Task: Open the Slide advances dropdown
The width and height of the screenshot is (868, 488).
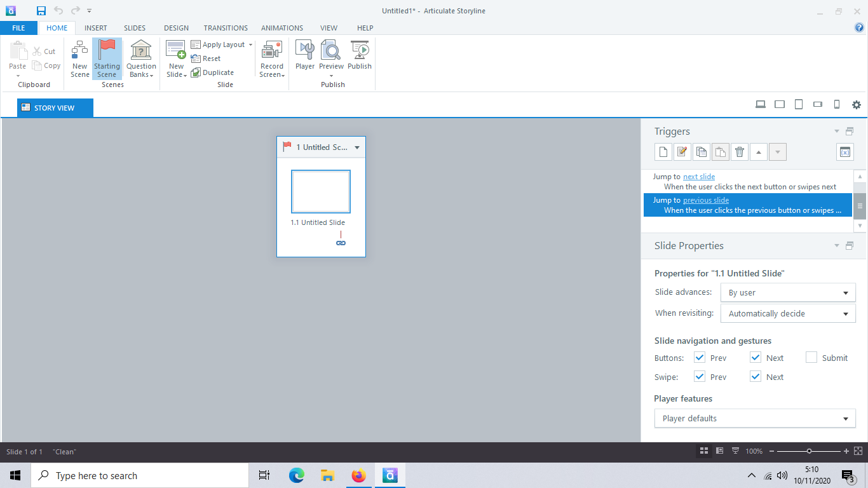Action: click(x=845, y=292)
